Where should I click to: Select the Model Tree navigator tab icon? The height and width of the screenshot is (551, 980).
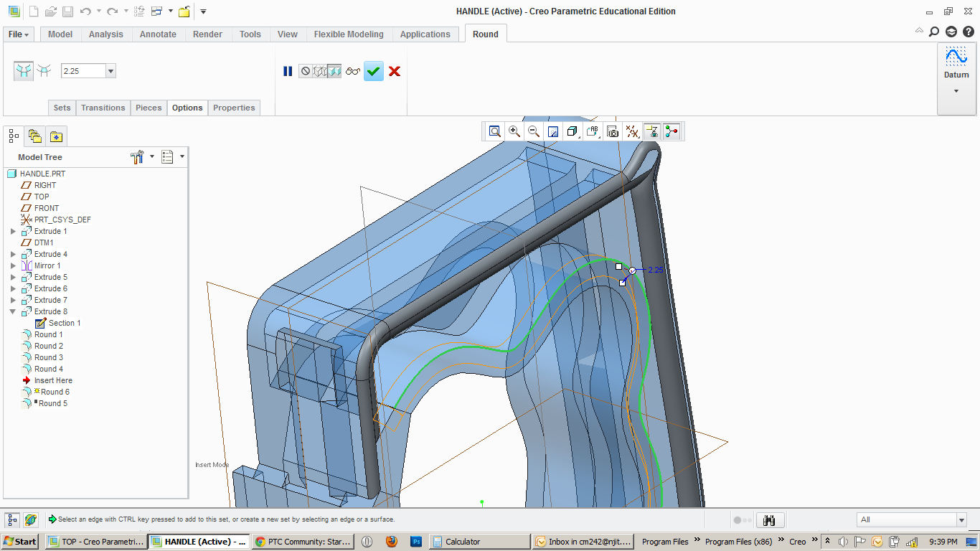click(14, 136)
